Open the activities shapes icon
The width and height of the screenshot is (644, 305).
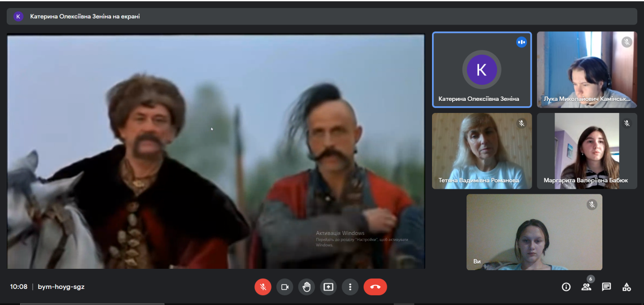(627, 287)
